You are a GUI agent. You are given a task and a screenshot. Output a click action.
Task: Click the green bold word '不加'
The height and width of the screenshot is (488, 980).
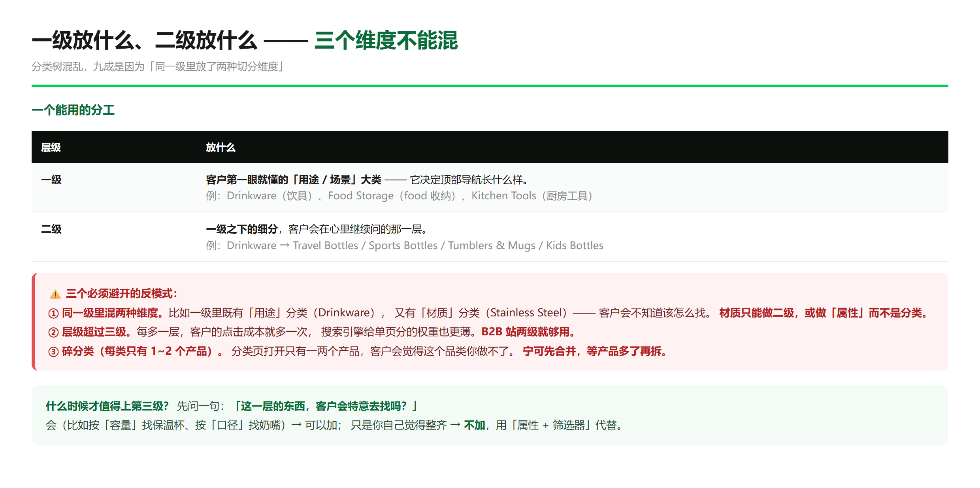475,426
